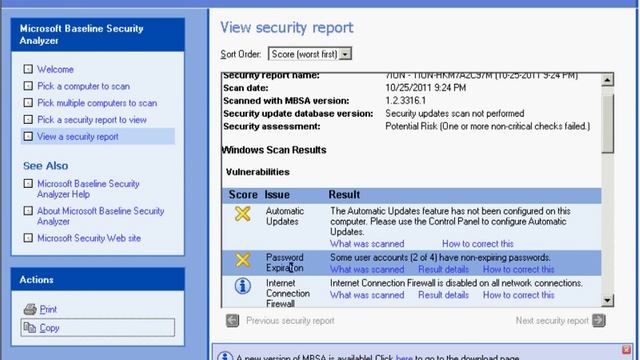Select View a security report
Image resolution: width=640 pixels, height=360 pixels.
[78, 136]
